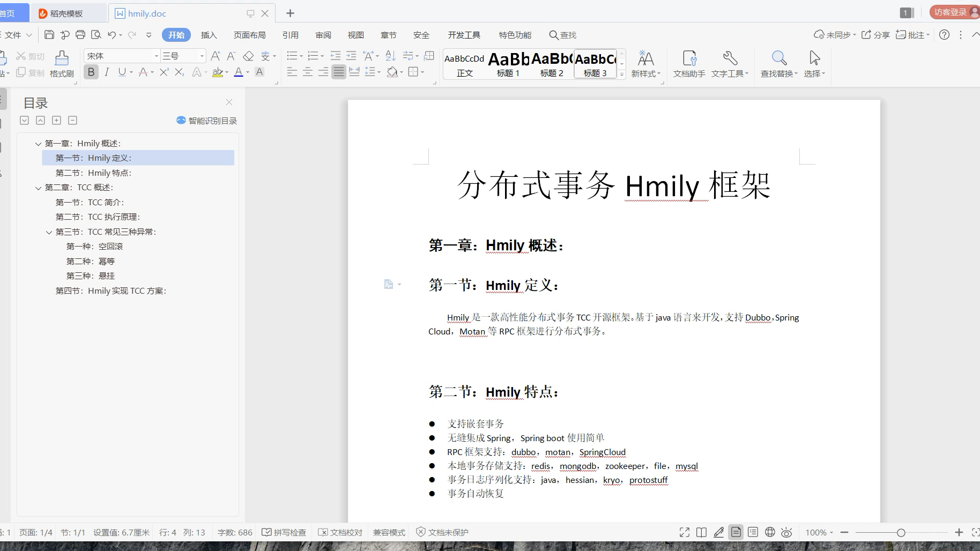Open Print Preview icon
Screen dimensions: 980x551
(x=96, y=35)
